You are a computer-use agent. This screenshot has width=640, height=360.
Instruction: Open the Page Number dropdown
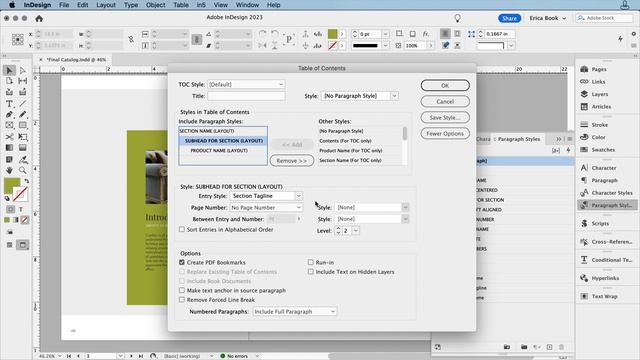tap(266, 208)
